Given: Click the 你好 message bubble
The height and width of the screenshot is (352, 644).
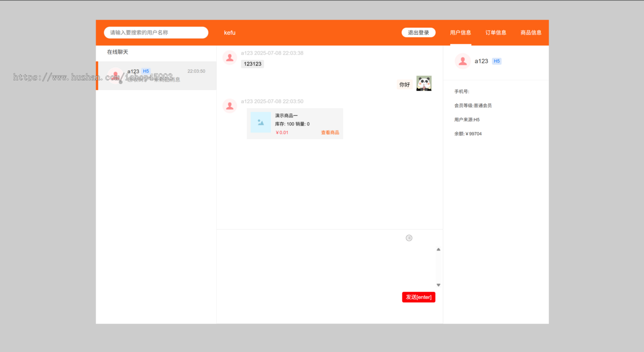Looking at the screenshot, I should tap(405, 85).
